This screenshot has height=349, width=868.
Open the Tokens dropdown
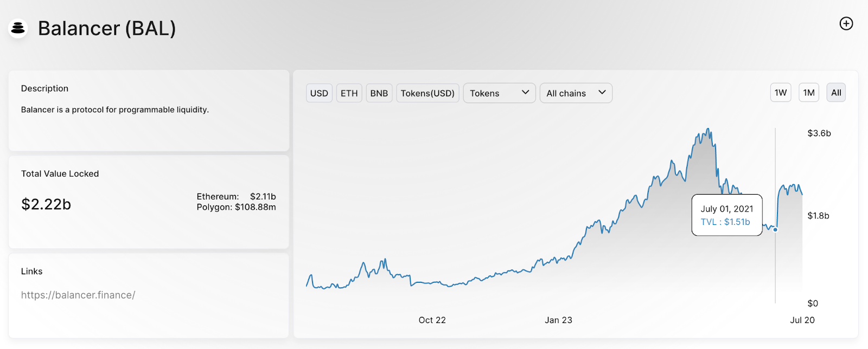click(x=499, y=93)
